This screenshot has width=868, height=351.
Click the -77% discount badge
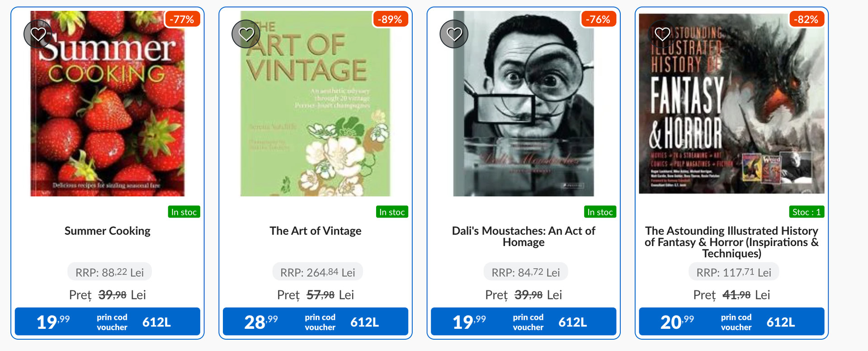coord(182,19)
